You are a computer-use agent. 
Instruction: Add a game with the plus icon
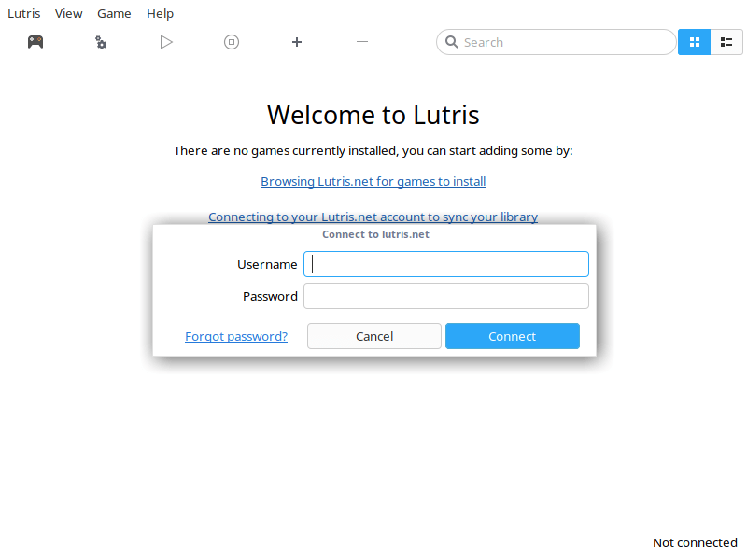[x=296, y=41]
